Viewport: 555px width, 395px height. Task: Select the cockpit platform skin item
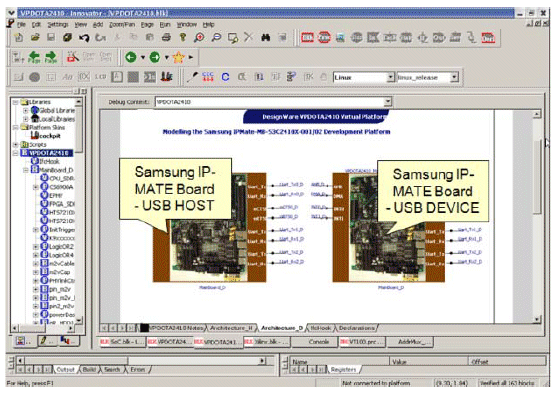pyautogui.click(x=46, y=136)
